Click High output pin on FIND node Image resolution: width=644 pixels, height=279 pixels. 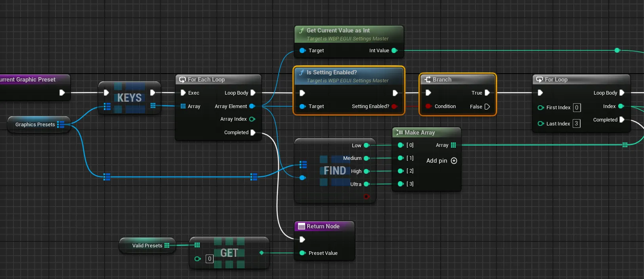pyautogui.click(x=367, y=171)
